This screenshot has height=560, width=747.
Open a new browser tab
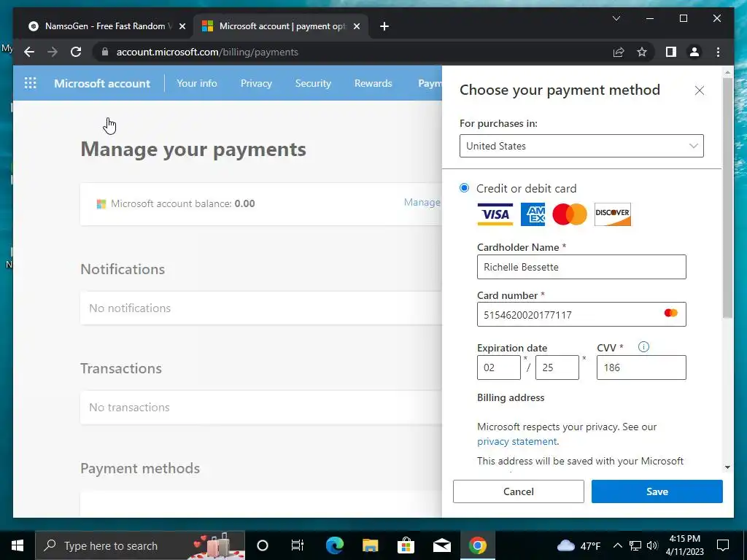(x=384, y=26)
